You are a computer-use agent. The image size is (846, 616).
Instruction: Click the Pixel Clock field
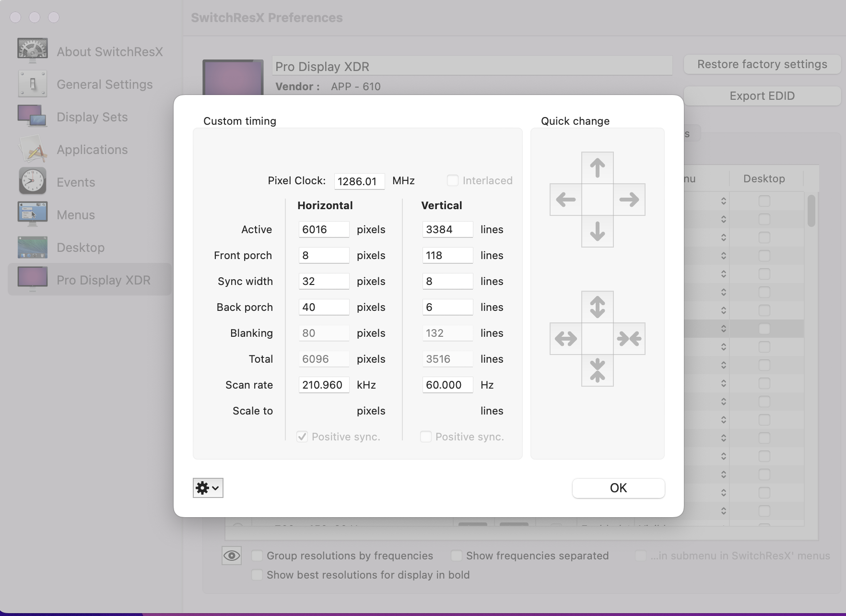click(359, 181)
